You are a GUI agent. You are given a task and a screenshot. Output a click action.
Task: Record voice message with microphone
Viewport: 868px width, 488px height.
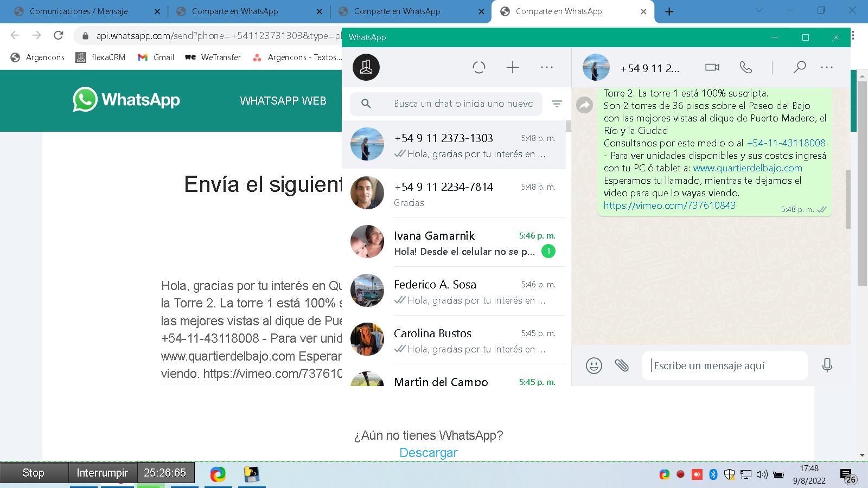827,365
